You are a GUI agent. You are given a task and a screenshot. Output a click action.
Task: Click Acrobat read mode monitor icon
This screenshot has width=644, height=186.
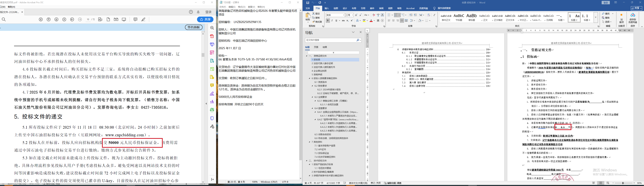[124, 20]
